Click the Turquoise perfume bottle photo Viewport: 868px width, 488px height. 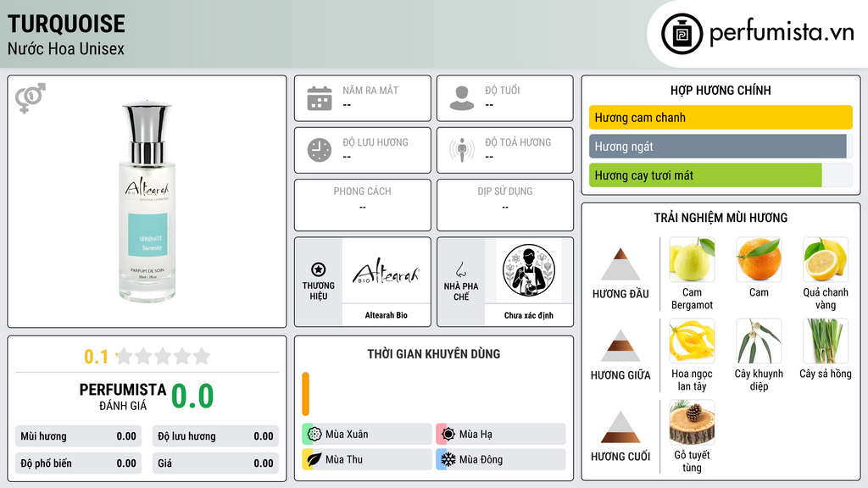(x=147, y=202)
